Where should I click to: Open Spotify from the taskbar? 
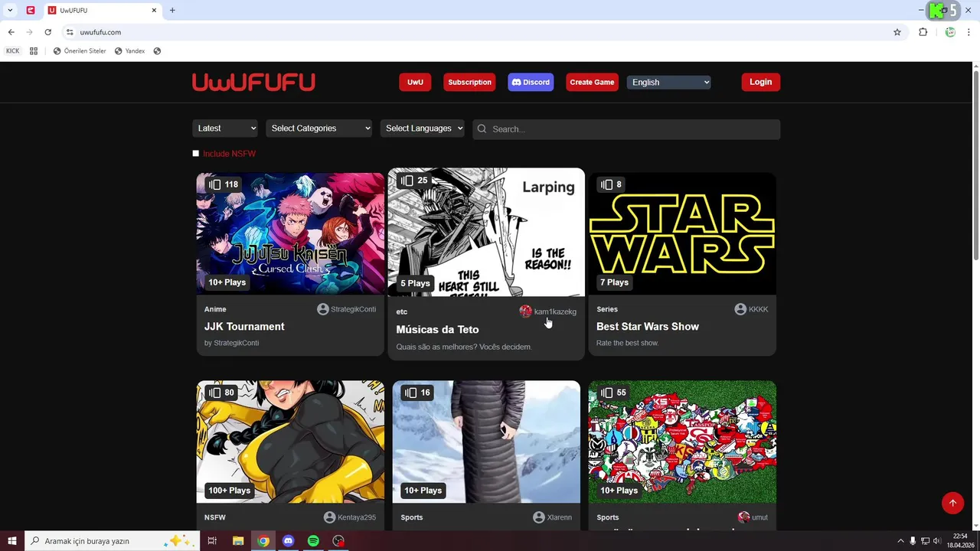point(313,541)
